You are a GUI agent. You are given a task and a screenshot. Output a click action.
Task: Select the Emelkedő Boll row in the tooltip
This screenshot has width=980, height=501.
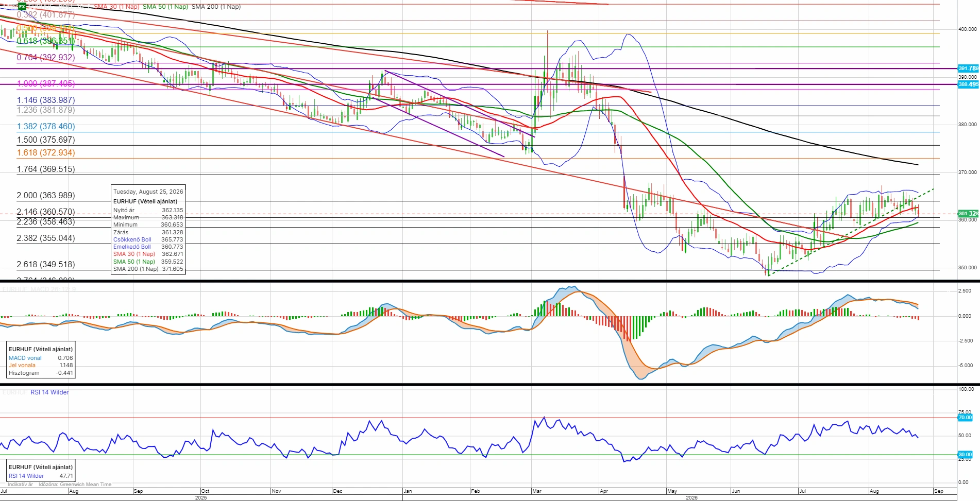(x=148, y=247)
